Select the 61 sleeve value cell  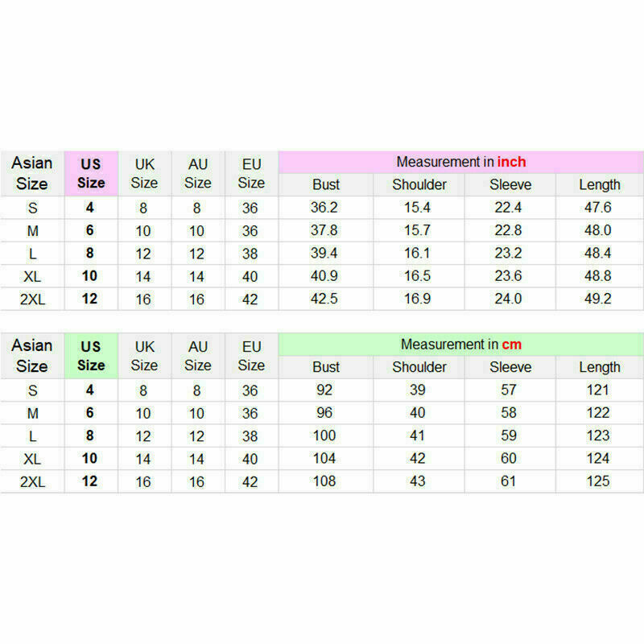pyautogui.click(x=510, y=481)
